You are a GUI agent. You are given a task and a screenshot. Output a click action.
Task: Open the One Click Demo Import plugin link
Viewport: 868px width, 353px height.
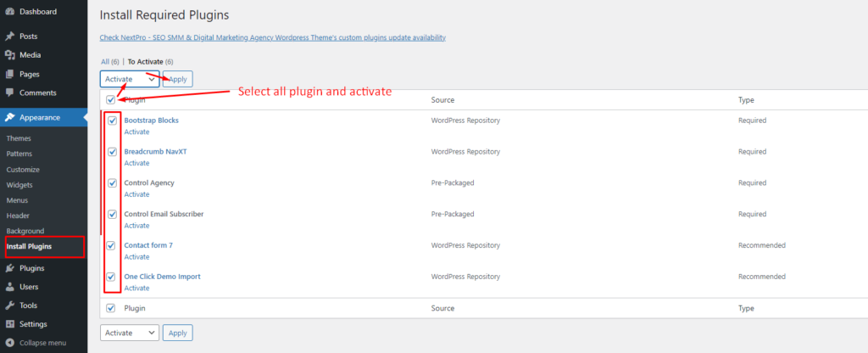click(x=162, y=277)
